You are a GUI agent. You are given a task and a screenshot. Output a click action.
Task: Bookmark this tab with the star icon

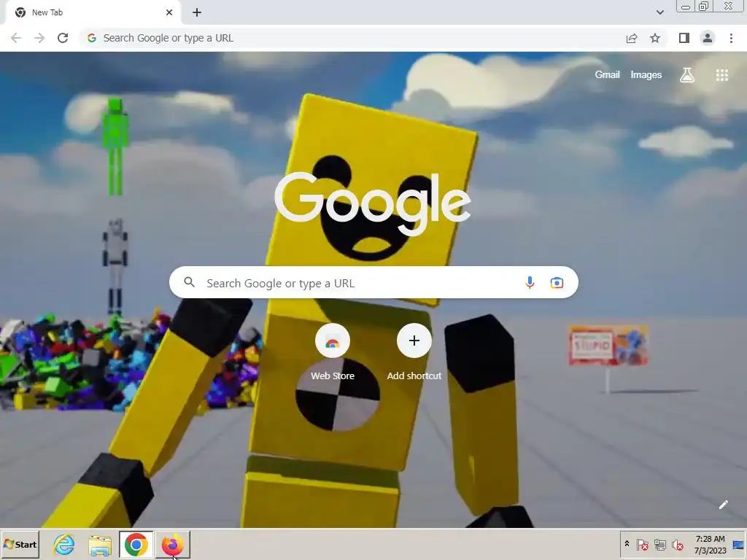pos(655,38)
